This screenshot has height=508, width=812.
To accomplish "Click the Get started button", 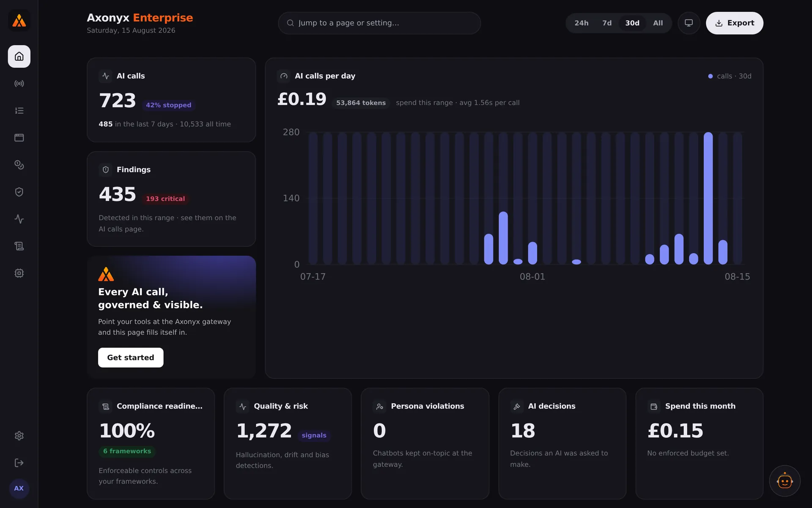I will [x=131, y=357].
